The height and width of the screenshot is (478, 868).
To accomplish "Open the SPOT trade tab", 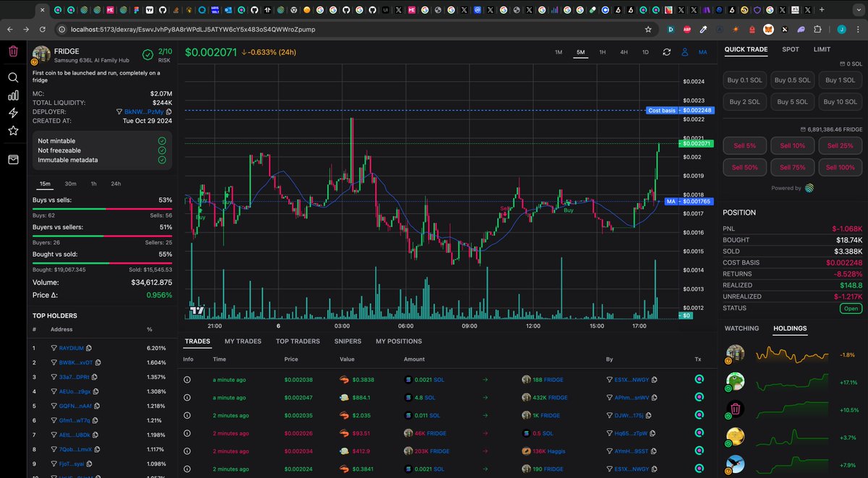I will (791, 50).
